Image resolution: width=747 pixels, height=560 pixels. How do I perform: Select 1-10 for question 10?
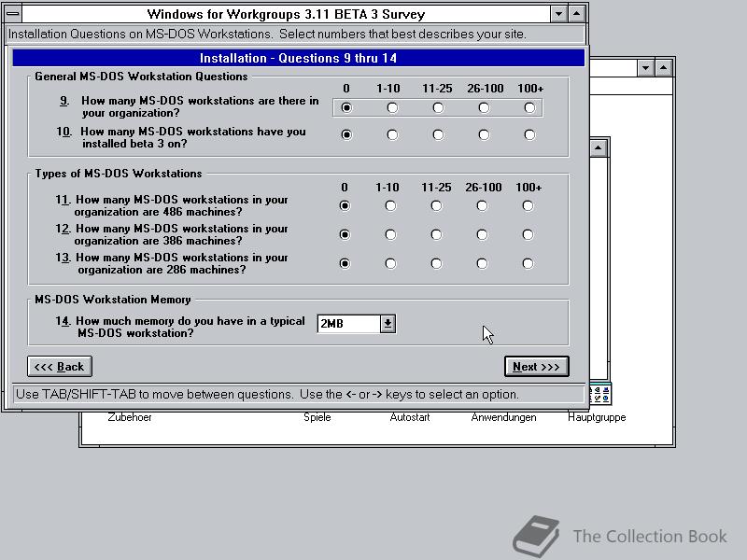pyautogui.click(x=392, y=134)
